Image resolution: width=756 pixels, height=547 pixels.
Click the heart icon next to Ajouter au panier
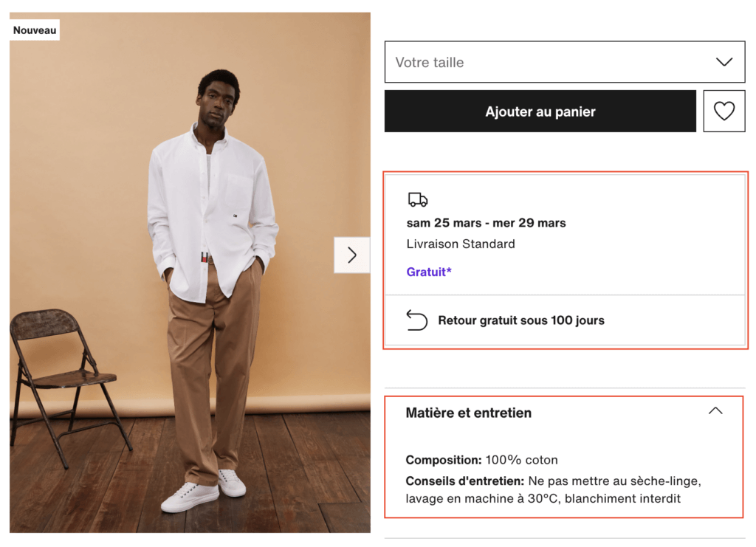[724, 111]
